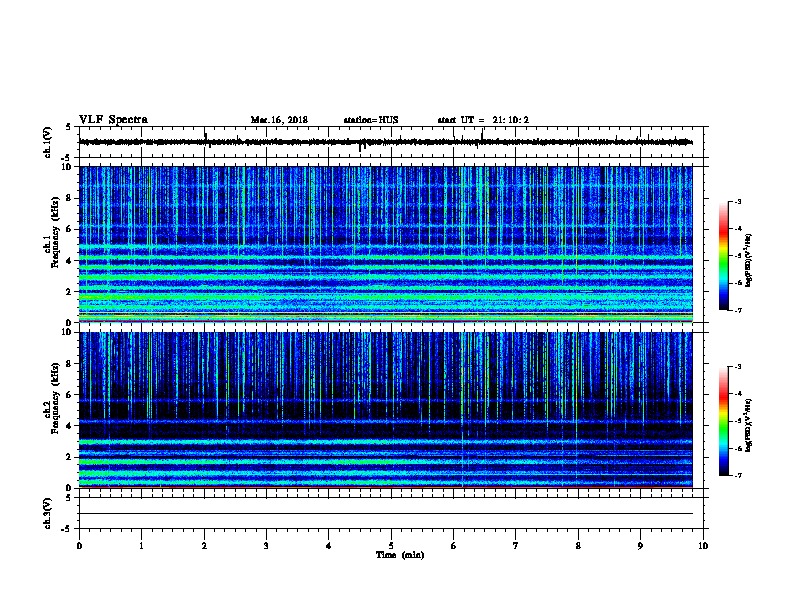Viewport: 792px width, 612px height.
Task: Click the ch.1 color bar's "-7" label
Action: [x=737, y=310]
